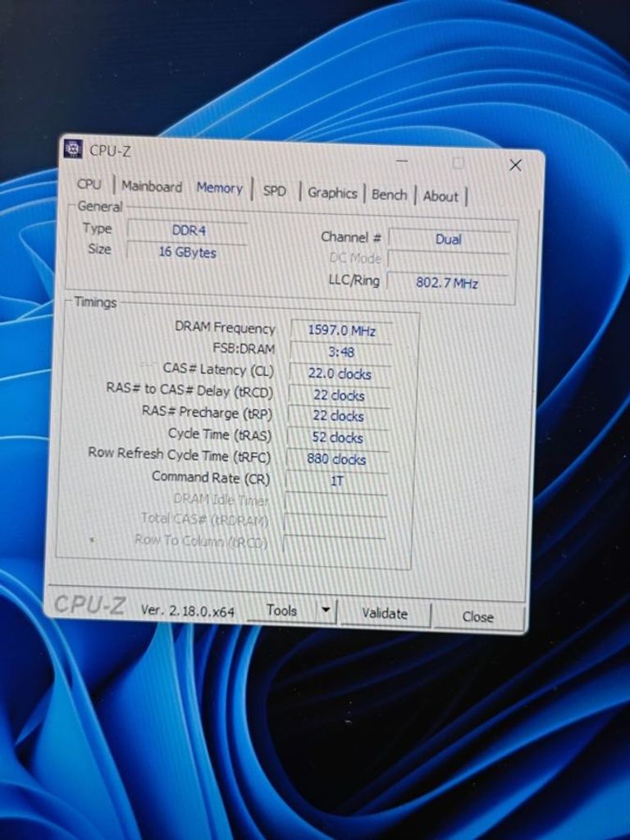Go to the SPD tab
This screenshot has height=840, width=630.
tap(275, 191)
